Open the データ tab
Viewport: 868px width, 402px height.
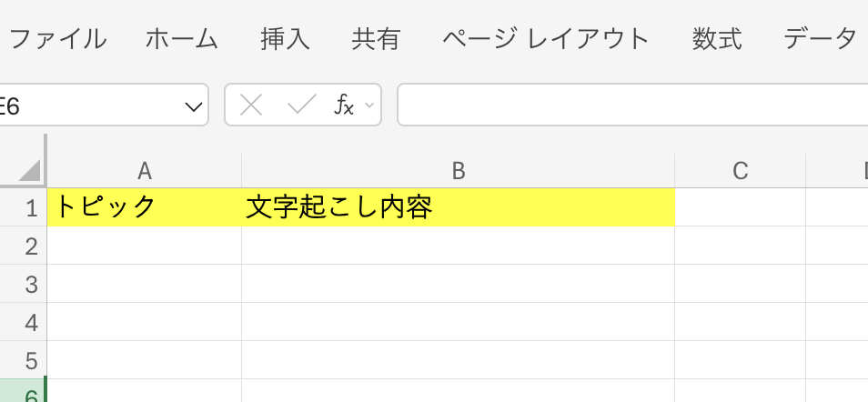820,38
